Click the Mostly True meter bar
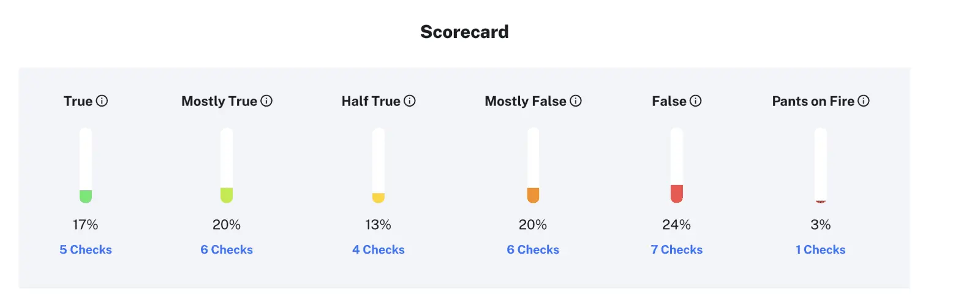980x302 pixels. tap(227, 165)
